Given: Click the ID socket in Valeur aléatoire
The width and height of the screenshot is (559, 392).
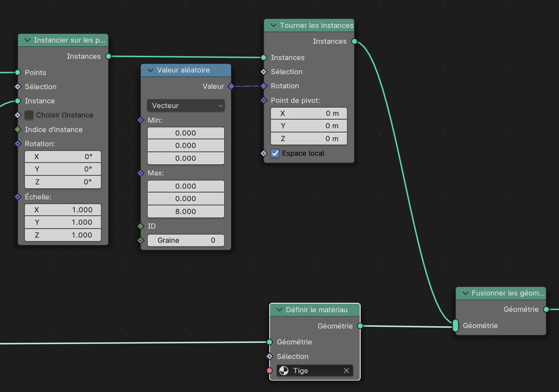Looking at the screenshot, I should point(140,226).
